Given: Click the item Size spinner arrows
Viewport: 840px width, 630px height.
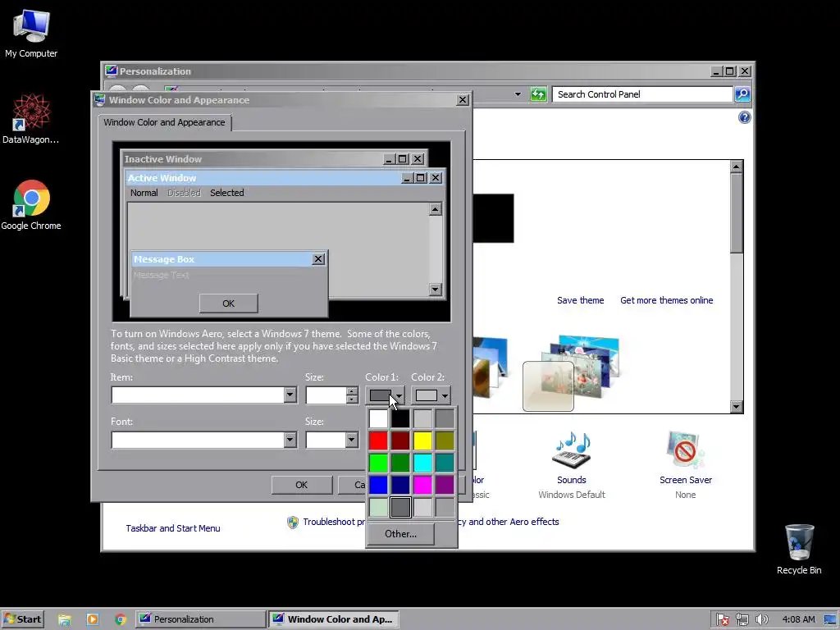Looking at the screenshot, I should point(351,395).
